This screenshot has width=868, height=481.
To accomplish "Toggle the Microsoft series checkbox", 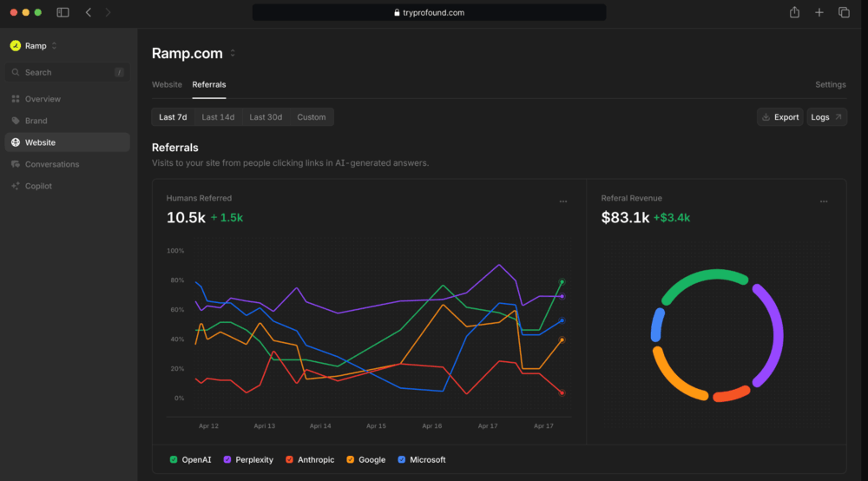I will [x=401, y=459].
